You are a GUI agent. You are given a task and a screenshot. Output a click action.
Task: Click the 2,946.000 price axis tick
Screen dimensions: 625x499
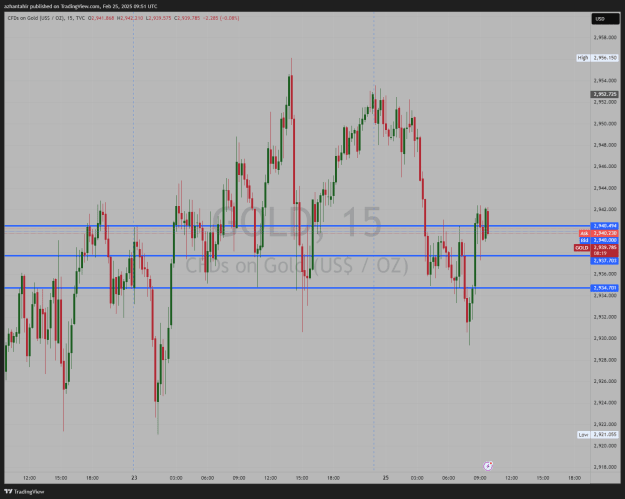click(605, 166)
